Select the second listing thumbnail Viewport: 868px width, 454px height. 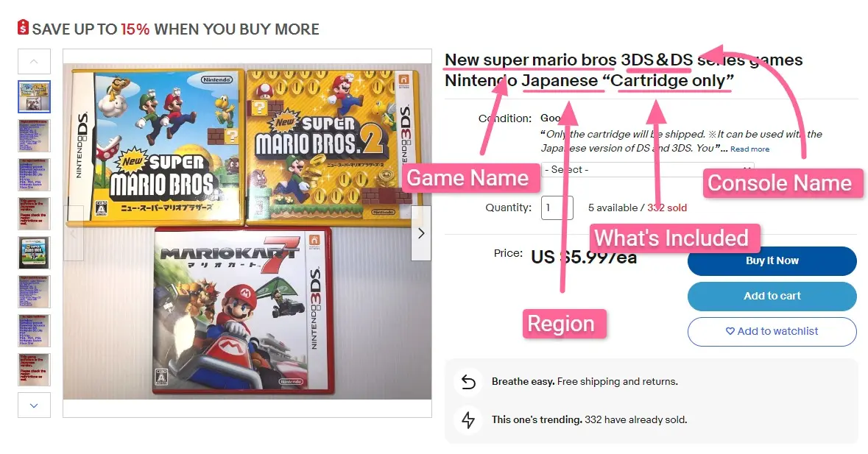tap(34, 135)
